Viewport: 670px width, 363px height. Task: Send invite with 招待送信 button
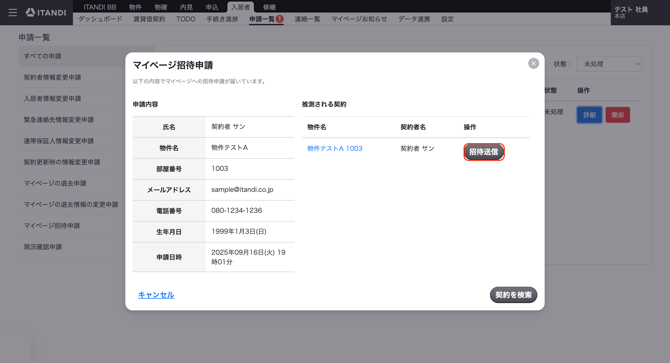[484, 152]
